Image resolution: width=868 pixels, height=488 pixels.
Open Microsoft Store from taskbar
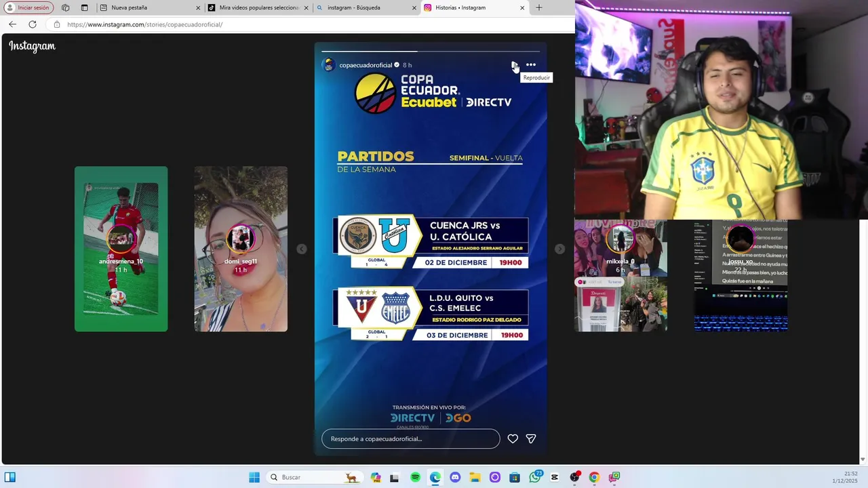515,477
